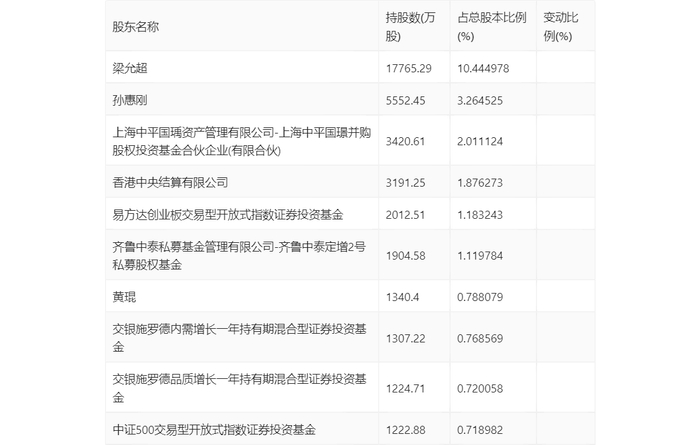
Task: Click holding value 17765.29
Action: point(408,68)
